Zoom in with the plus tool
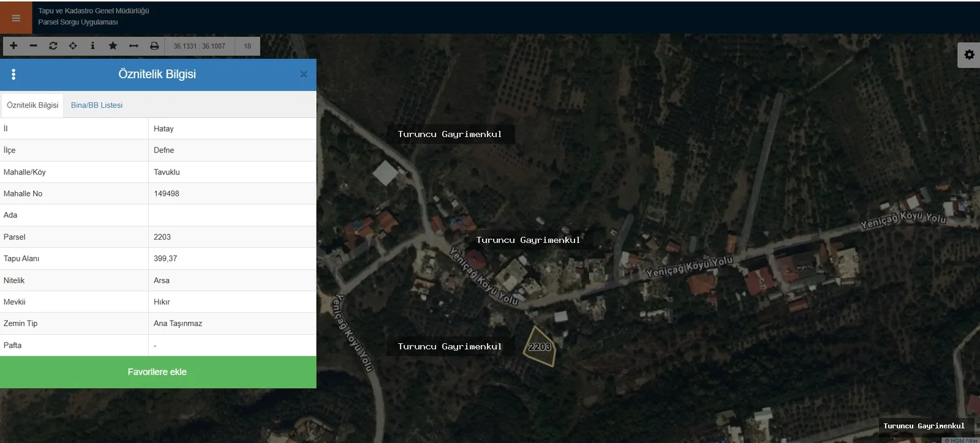 [13, 46]
